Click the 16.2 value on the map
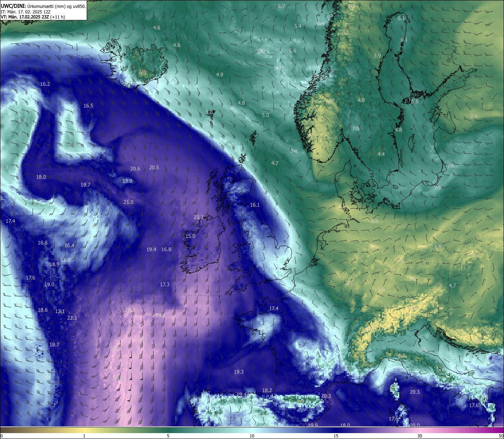The height and width of the screenshot is (439, 504). [45, 84]
